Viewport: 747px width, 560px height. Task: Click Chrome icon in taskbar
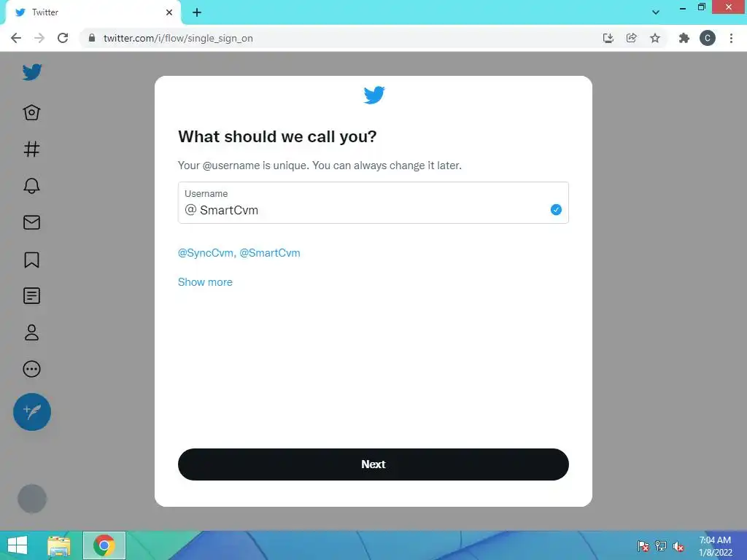[104, 545]
